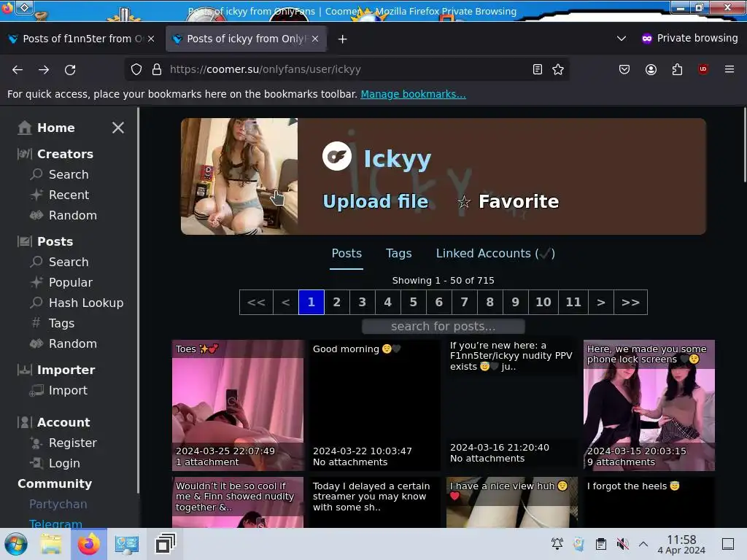Open Popular posts
This screenshot has height=560, width=747.
[x=61, y=282]
